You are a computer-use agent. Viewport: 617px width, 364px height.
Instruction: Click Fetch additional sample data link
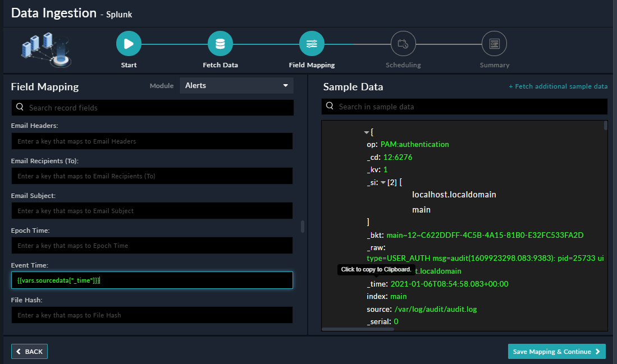point(558,86)
